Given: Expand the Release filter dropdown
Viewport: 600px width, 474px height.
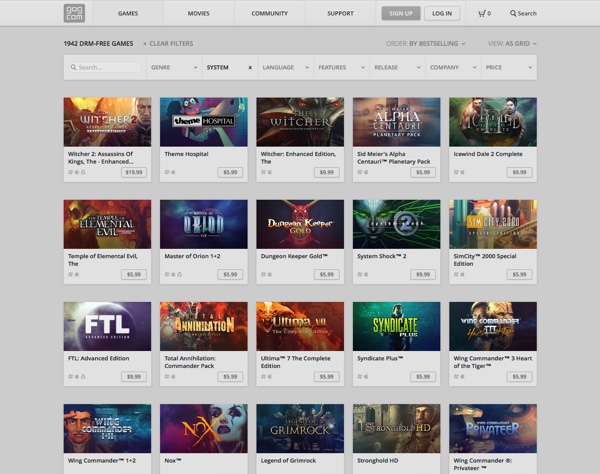Looking at the screenshot, I should [x=398, y=67].
